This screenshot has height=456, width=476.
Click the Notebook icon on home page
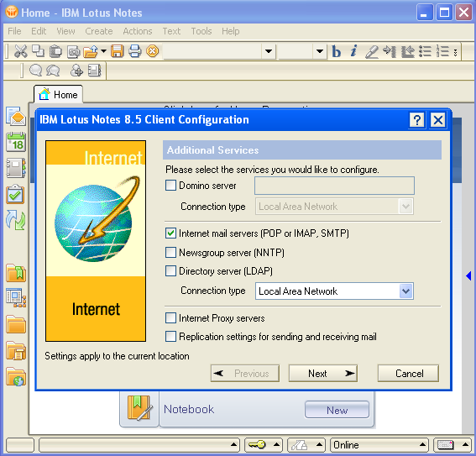click(139, 408)
